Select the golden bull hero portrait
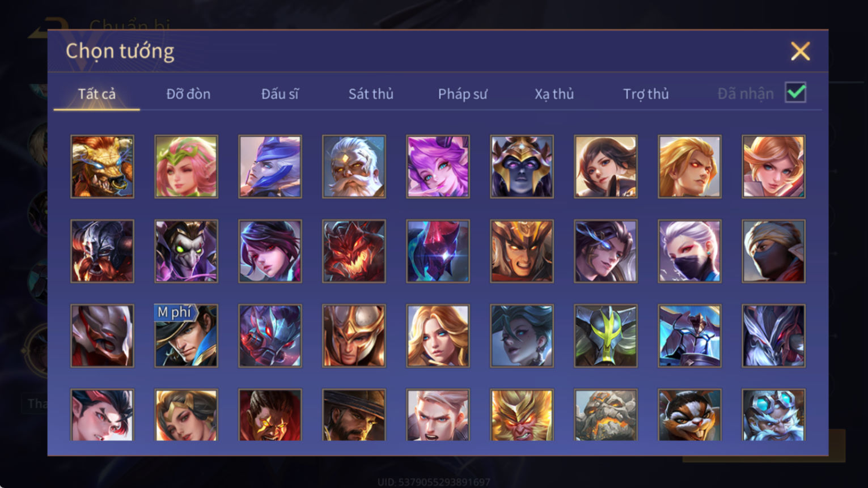 (x=102, y=167)
